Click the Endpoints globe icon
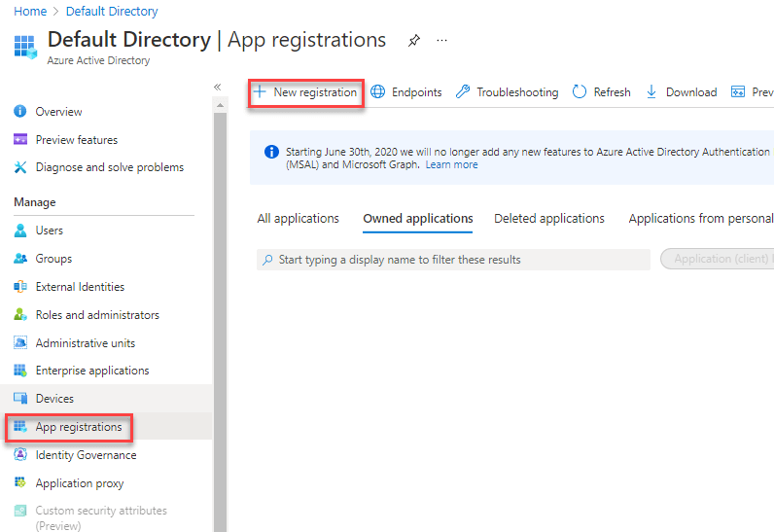This screenshot has width=774, height=532. [377, 91]
